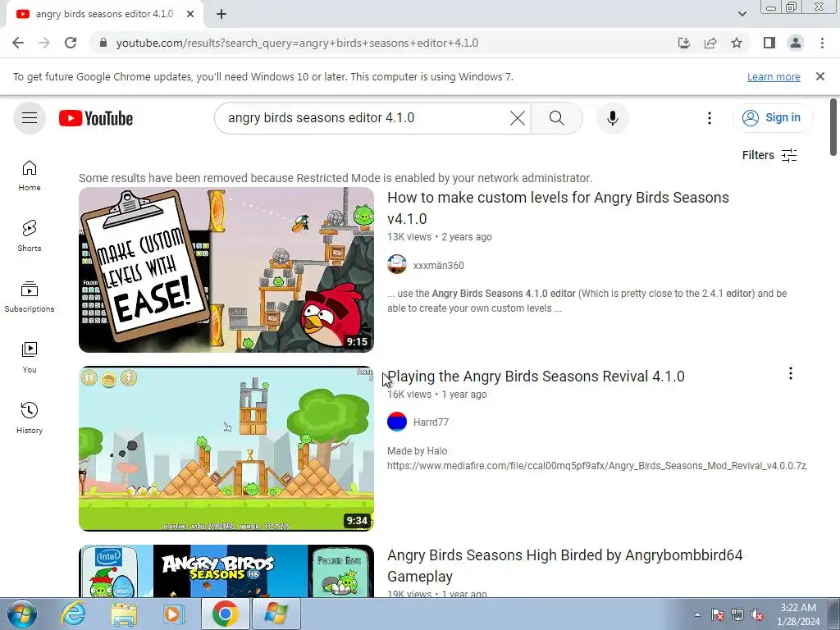Toggle Chrome side panel
Screen dimensions: 840x630
(x=769, y=43)
